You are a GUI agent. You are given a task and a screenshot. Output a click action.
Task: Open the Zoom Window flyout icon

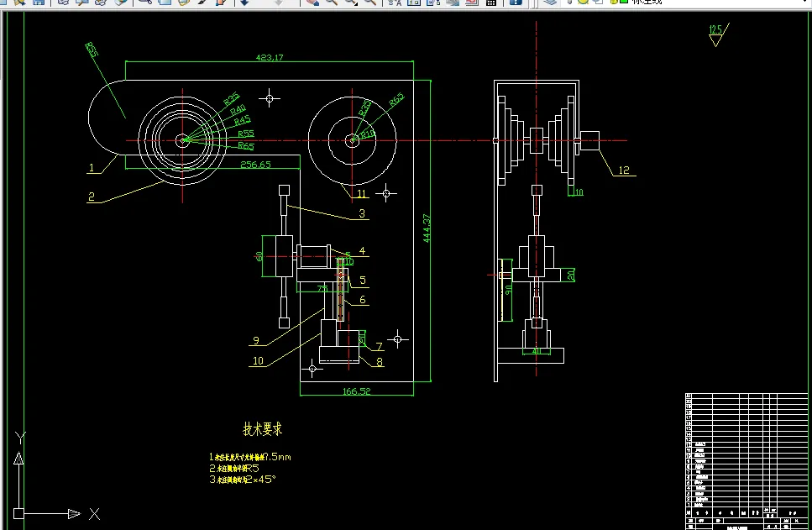351,2
